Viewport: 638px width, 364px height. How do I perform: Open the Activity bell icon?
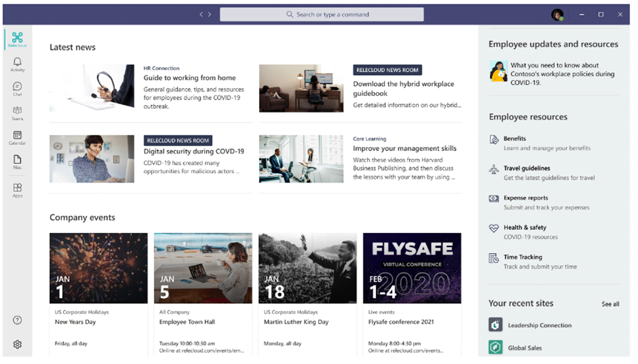click(17, 64)
